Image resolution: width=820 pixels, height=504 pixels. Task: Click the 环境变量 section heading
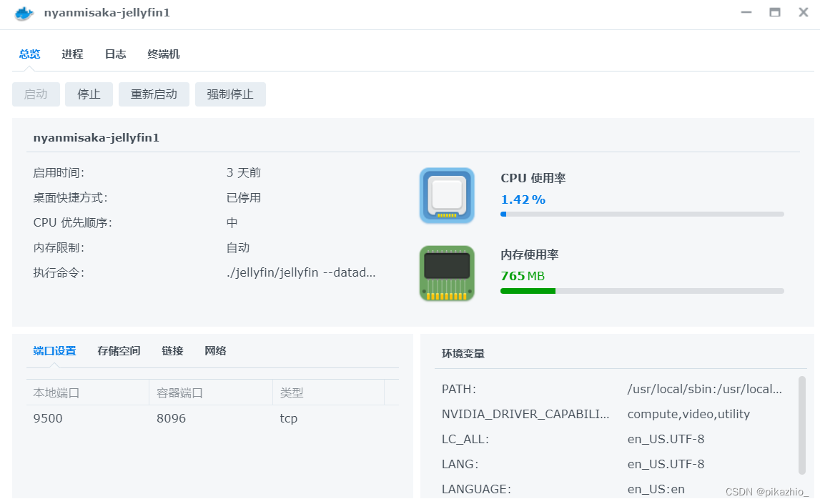463,353
